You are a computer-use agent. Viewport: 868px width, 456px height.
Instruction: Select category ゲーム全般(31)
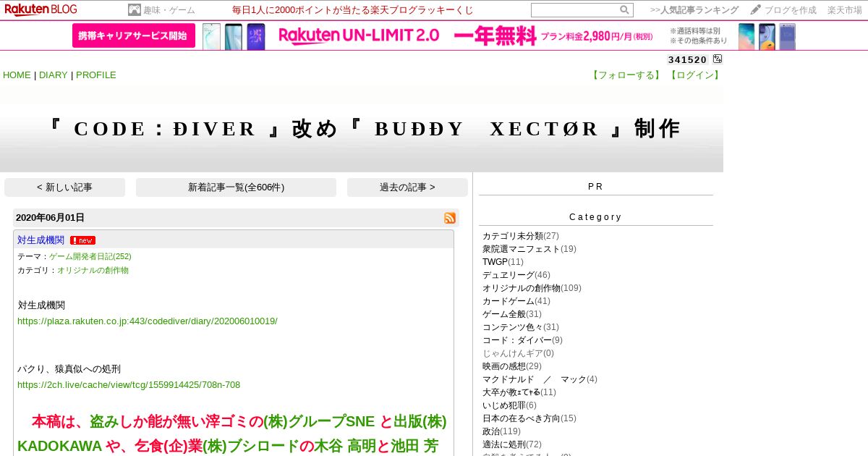coord(511,314)
